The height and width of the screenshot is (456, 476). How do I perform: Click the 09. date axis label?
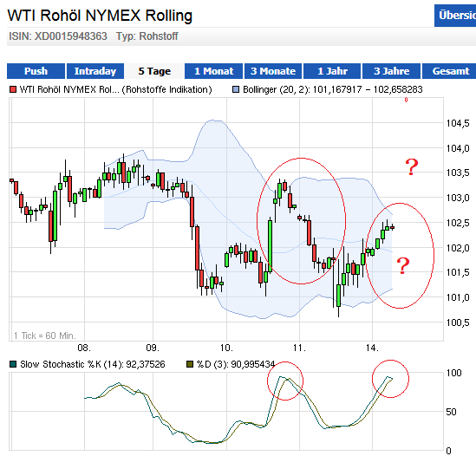[x=153, y=348]
